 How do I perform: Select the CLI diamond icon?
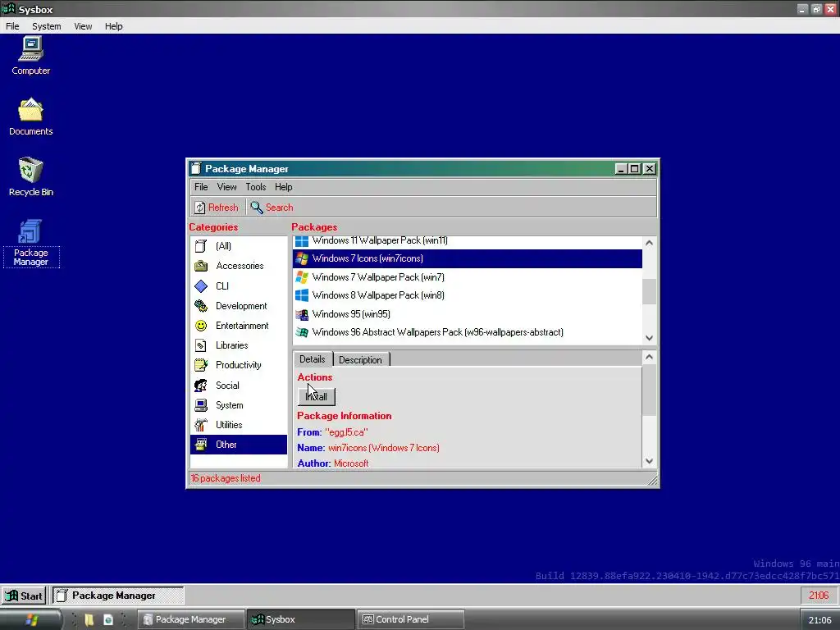pyautogui.click(x=201, y=286)
